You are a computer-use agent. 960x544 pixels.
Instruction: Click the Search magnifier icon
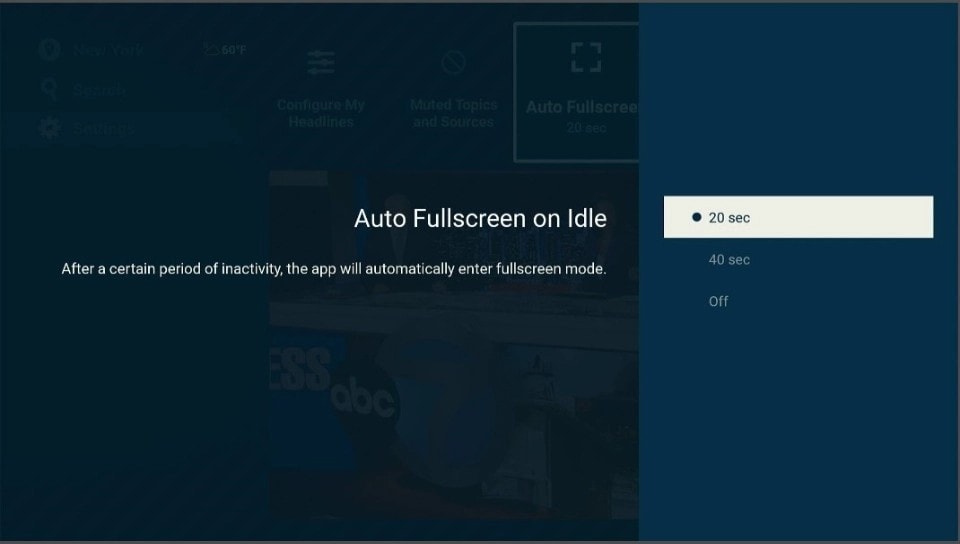pos(50,89)
